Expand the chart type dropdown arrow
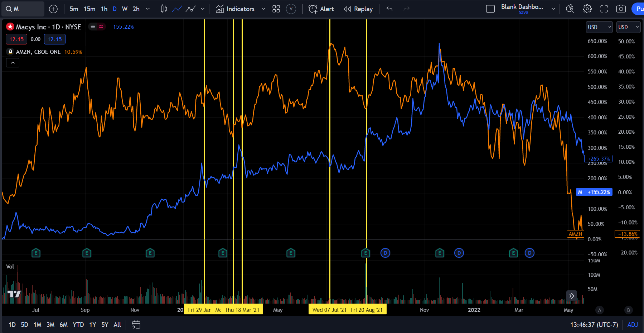This screenshot has height=333, width=644. (203, 9)
